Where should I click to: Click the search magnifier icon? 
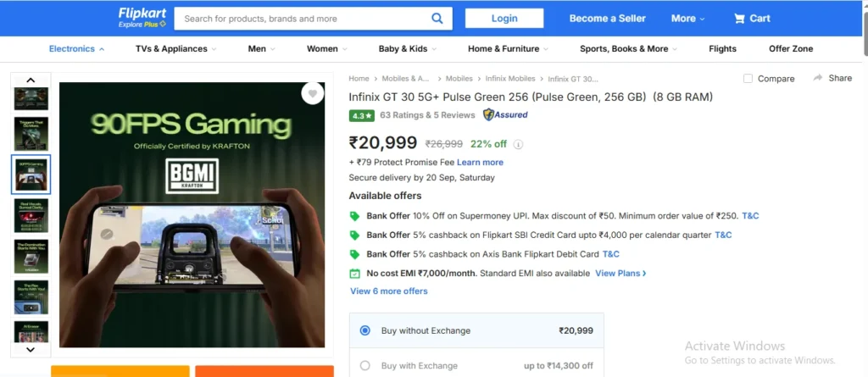pos(437,18)
